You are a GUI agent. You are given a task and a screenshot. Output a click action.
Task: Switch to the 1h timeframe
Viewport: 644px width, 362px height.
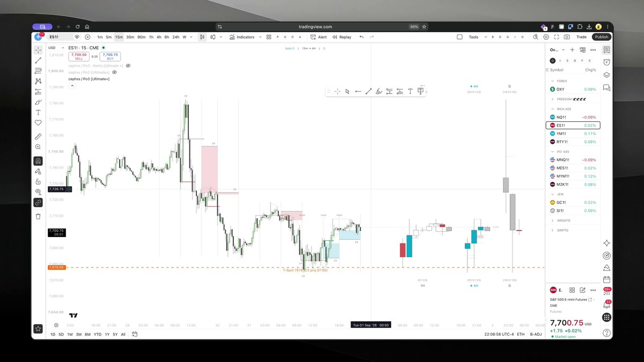click(x=151, y=37)
